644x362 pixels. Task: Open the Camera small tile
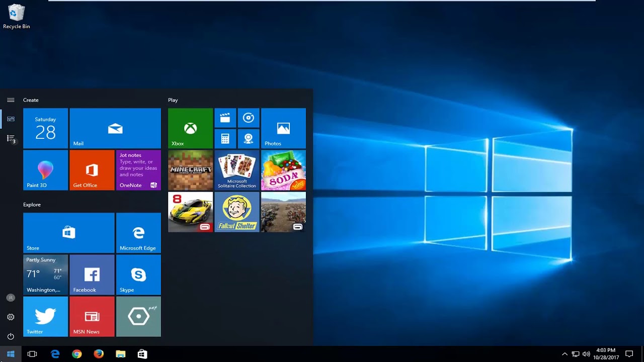[x=249, y=139]
